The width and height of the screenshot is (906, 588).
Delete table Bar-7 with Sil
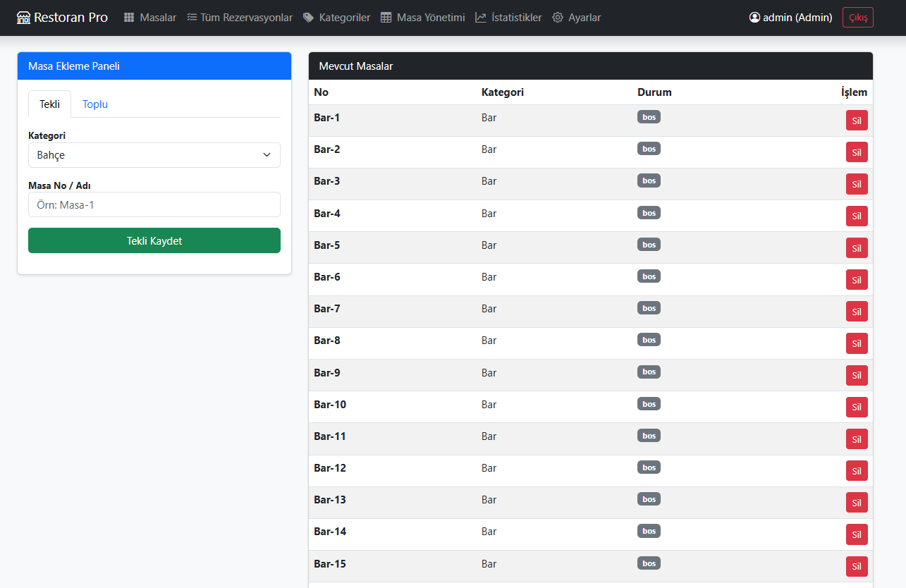(x=857, y=312)
